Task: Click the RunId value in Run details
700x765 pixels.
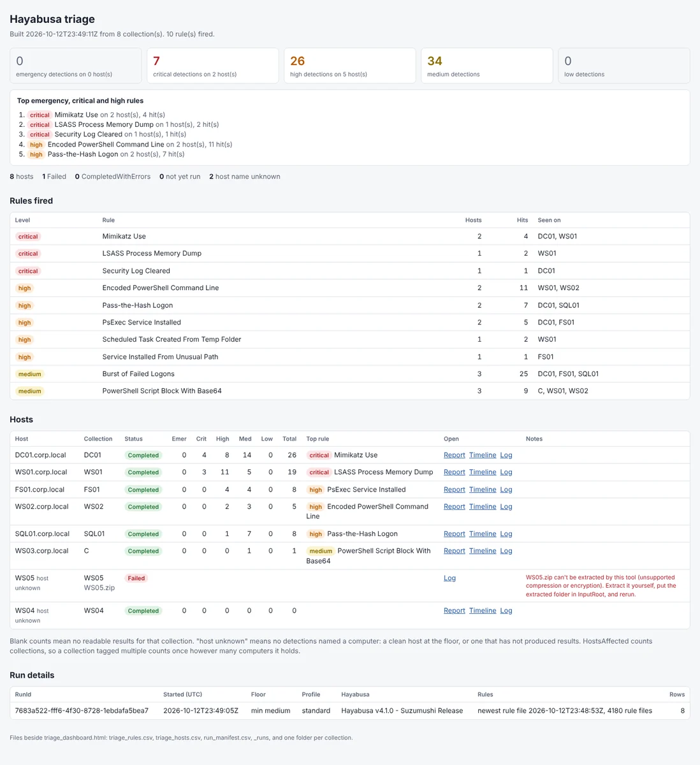Action: pyautogui.click(x=82, y=711)
